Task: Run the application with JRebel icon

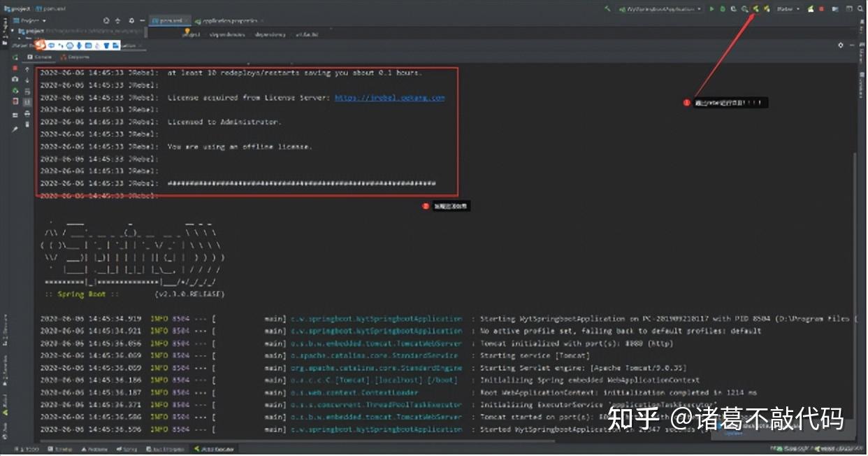Action: pyautogui.click(x=757, y=9)
